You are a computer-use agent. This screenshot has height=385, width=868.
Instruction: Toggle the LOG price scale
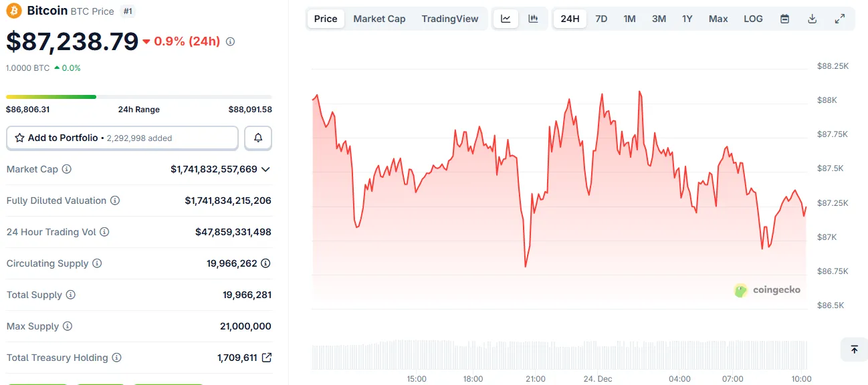tap(752, 19)
